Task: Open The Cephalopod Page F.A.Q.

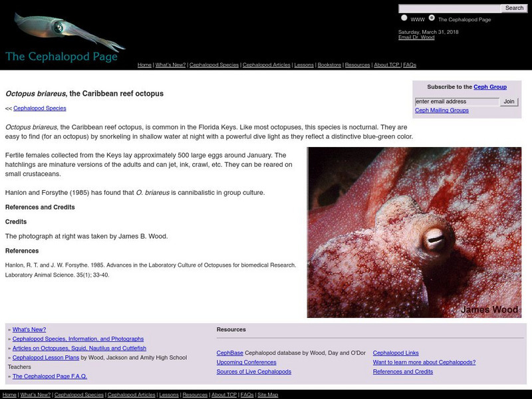Action: tap(50, 375)
